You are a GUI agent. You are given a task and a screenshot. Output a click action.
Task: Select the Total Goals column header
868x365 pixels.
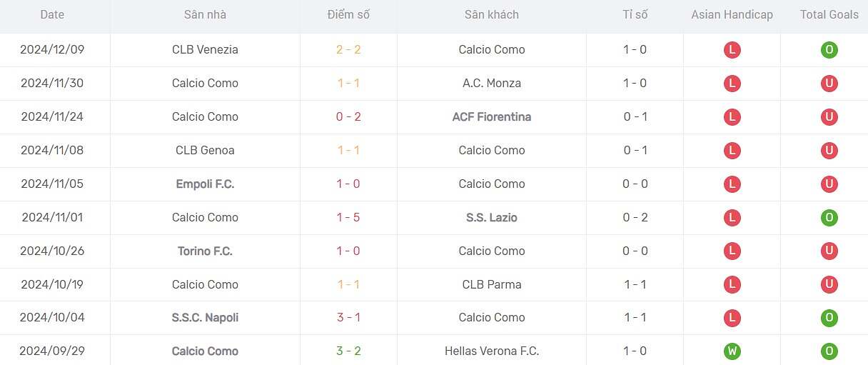point(829,15)
